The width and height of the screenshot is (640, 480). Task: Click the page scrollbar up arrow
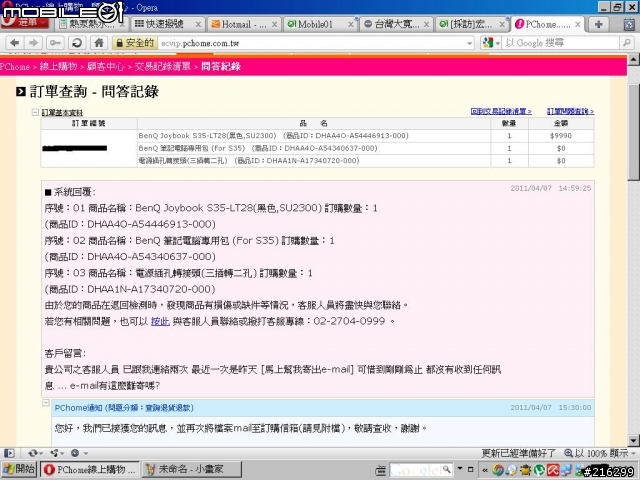633,60
